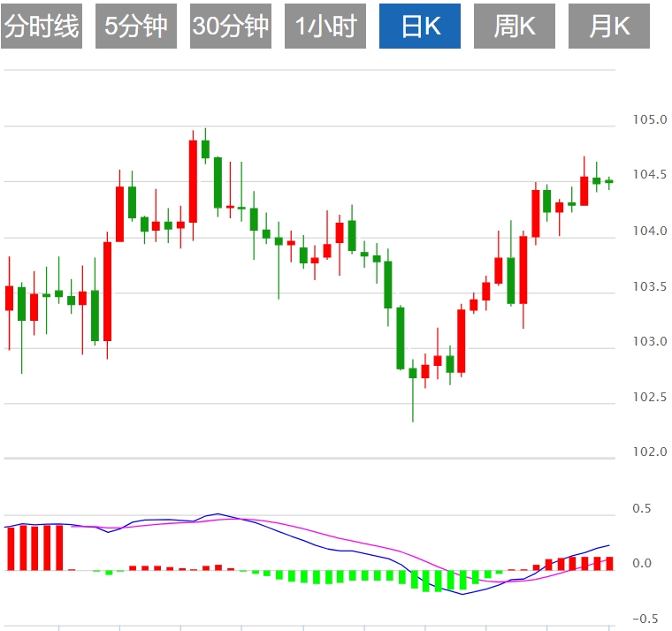Switch to the 周K weekly chart
The height and width of the screenshot is (631, 672).
click(x=515, y=27)
